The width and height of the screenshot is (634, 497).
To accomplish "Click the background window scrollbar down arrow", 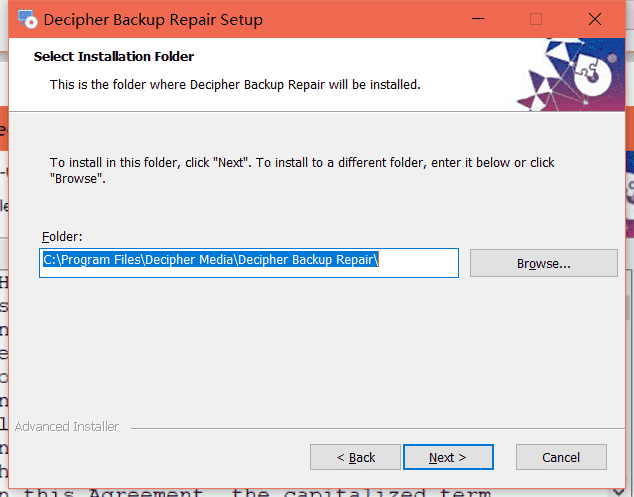I will 619,492.
